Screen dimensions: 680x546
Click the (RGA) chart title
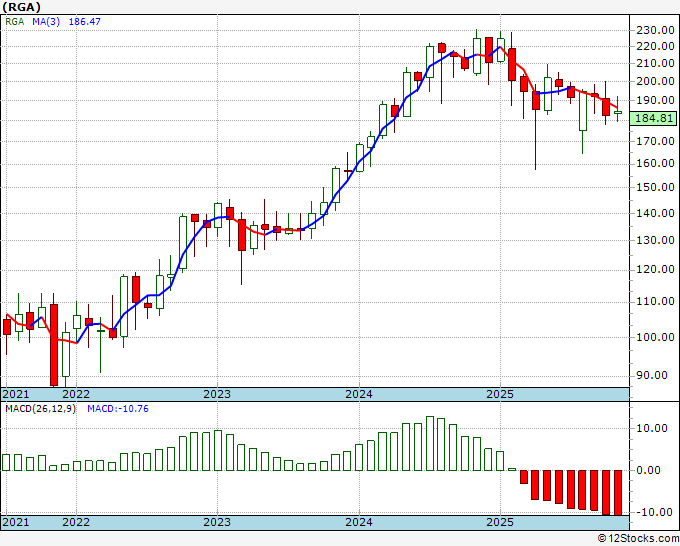click(x=21, y=7)
